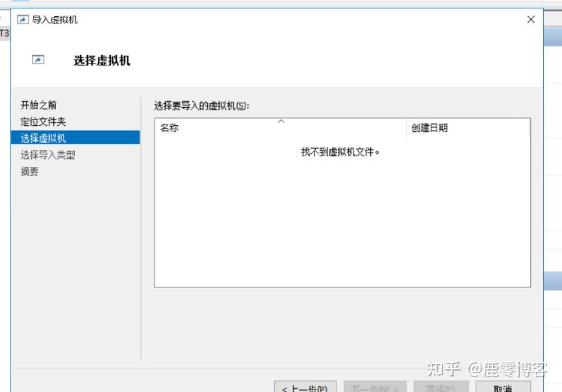Click the blue import arrow icon beside the wizard heading
562x392 pixels.
38,59
